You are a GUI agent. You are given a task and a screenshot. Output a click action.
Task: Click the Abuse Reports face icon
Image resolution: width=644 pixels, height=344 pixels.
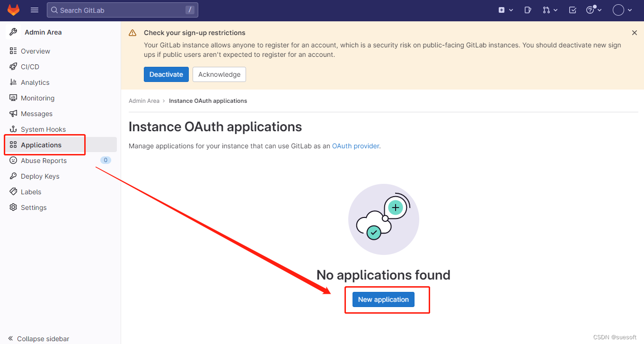[13, 161]
